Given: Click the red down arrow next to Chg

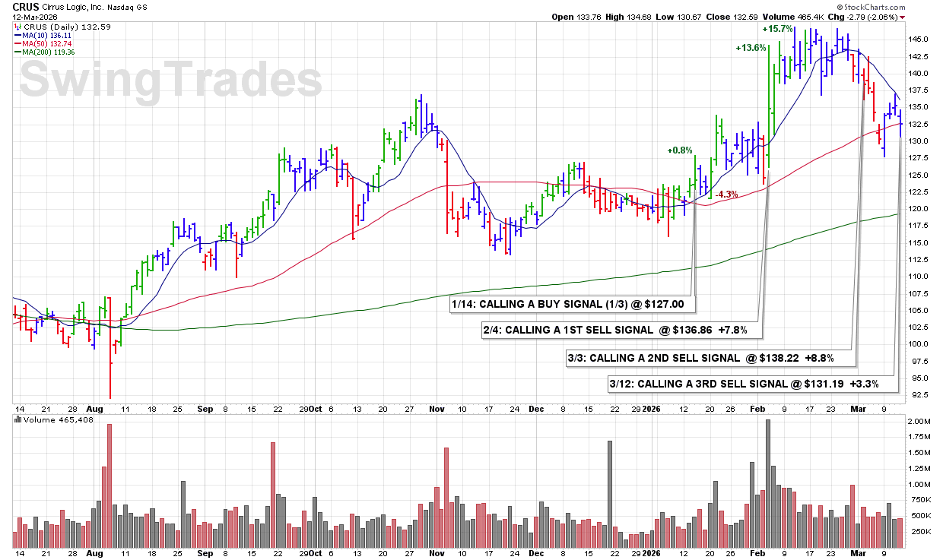Looking at the screenshot, I should (x=903, y=17).
